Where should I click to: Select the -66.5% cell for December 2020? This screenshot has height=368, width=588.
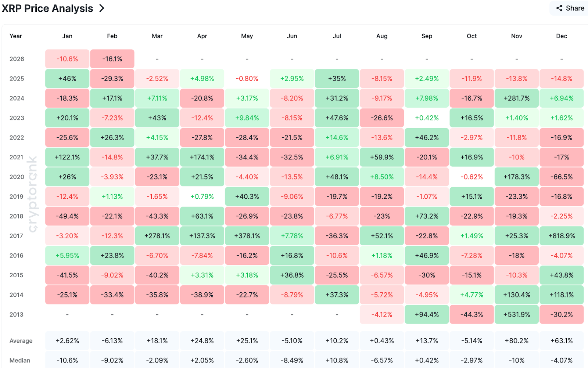click(561, 177)
